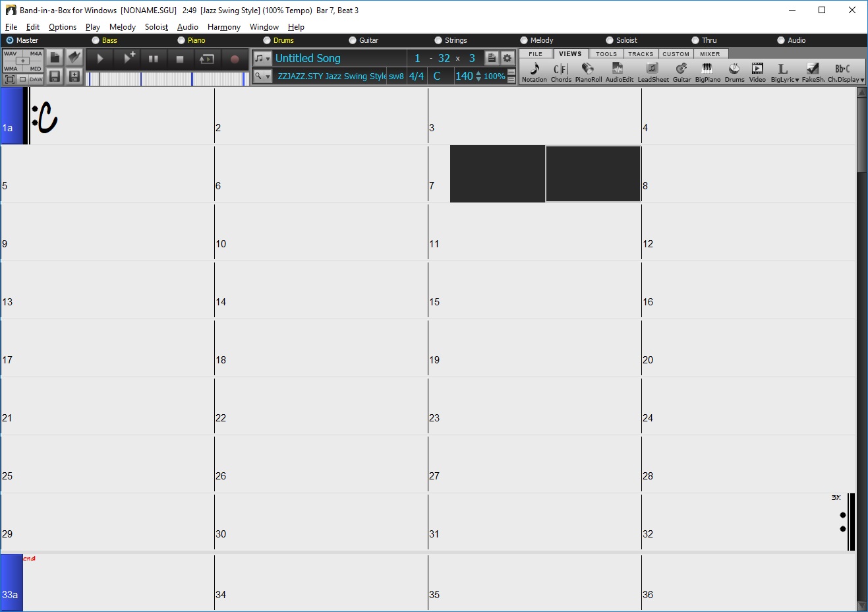
Task: Click the New song document icon
Action: click(x=55, y=58)
